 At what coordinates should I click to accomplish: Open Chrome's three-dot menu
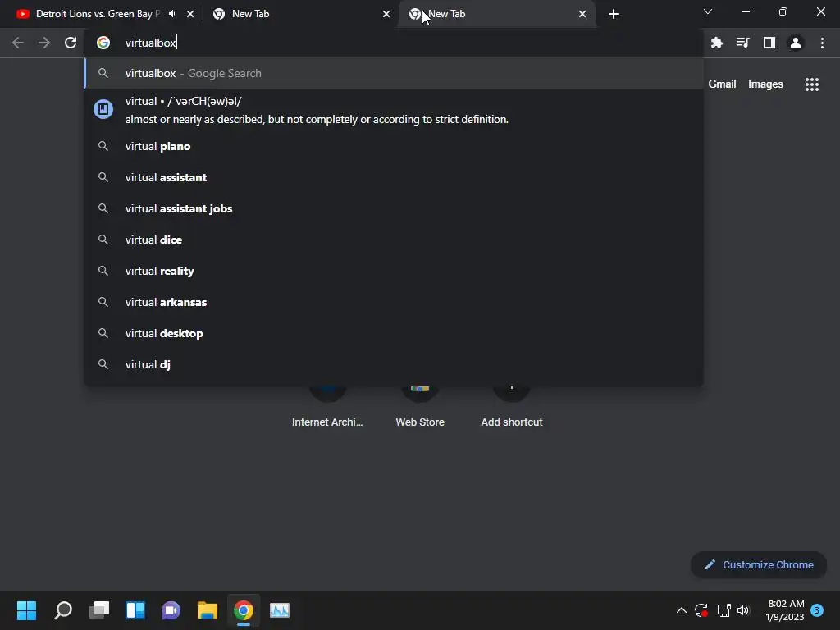pos(822,43)
